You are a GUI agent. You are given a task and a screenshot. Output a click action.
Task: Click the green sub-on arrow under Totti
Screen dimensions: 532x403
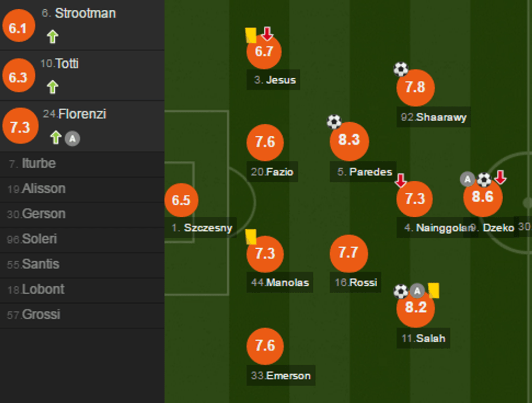coord(52,87)
